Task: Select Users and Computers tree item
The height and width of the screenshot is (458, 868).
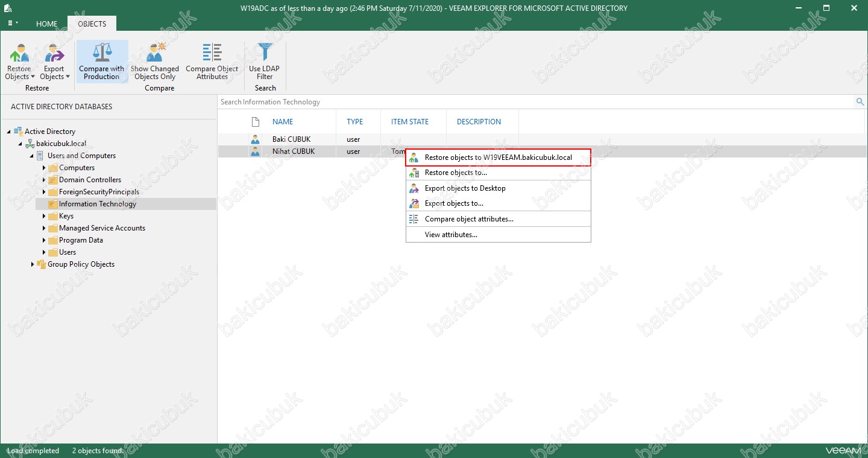Action: point(81,156)
